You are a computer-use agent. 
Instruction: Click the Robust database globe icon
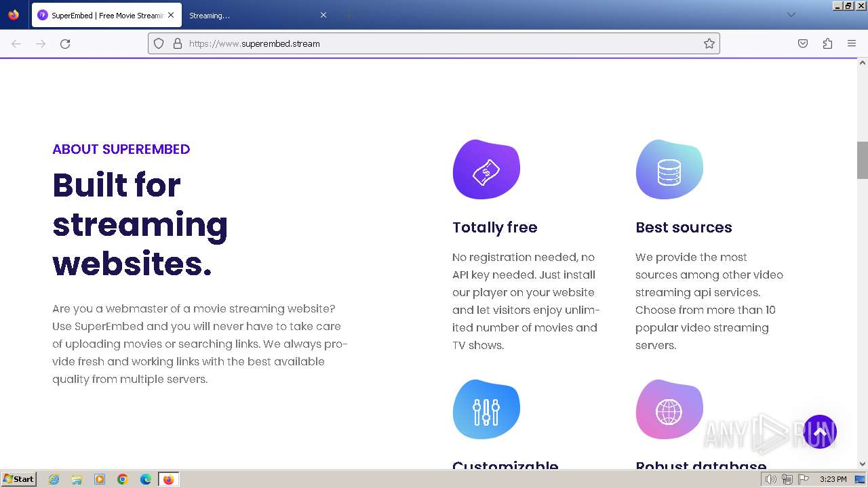tap(669, 409)
